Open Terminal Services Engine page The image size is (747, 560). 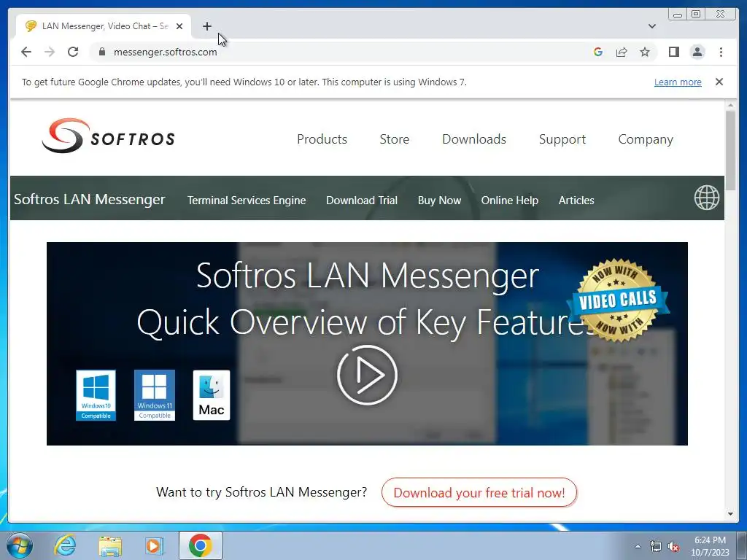click(x=247, y=201)
